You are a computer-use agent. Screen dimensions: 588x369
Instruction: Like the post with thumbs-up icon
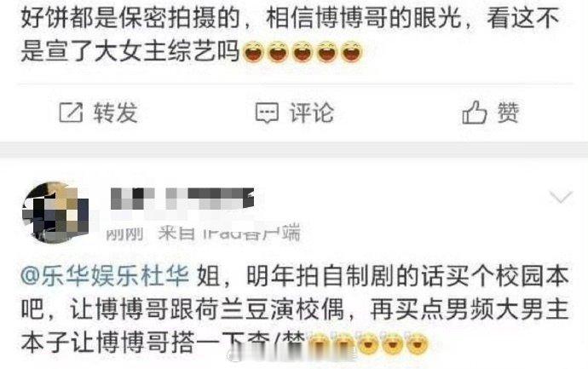(475, 112)
